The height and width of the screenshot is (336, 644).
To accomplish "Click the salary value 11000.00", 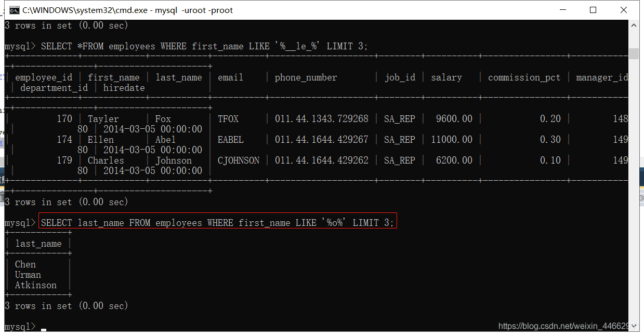I will 451,140.
